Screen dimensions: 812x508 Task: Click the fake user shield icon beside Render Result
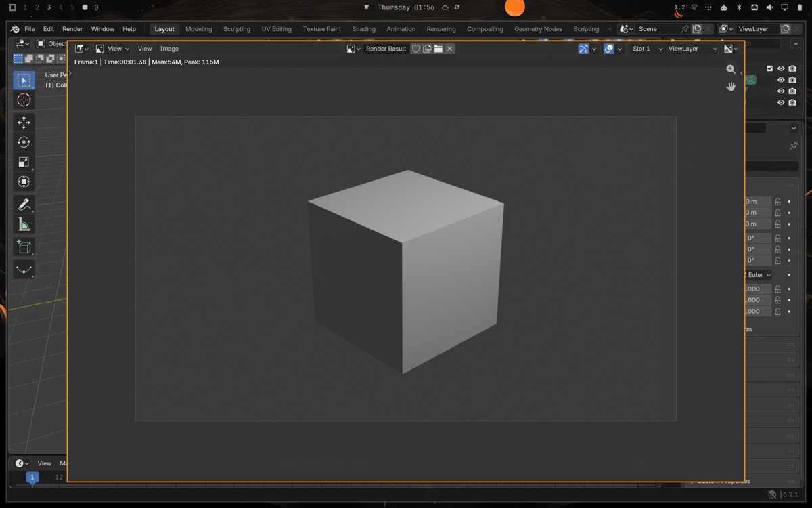point(416,49)
